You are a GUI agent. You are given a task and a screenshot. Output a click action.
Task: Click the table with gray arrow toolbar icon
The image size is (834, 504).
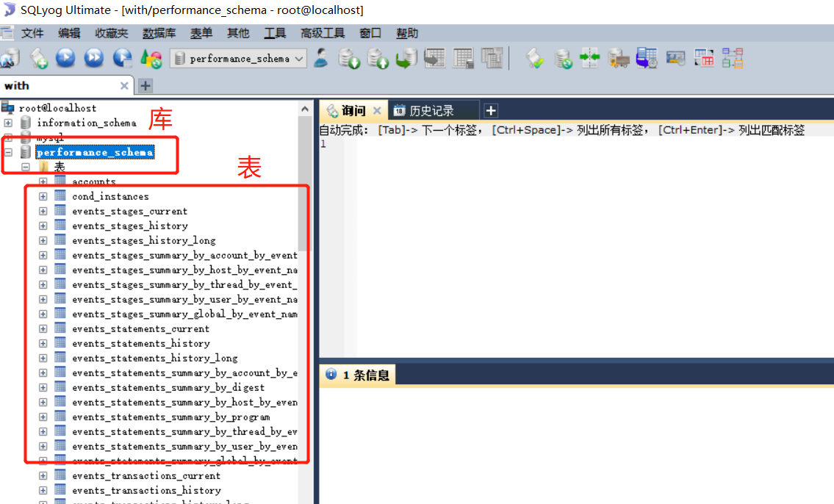[434, 58]
